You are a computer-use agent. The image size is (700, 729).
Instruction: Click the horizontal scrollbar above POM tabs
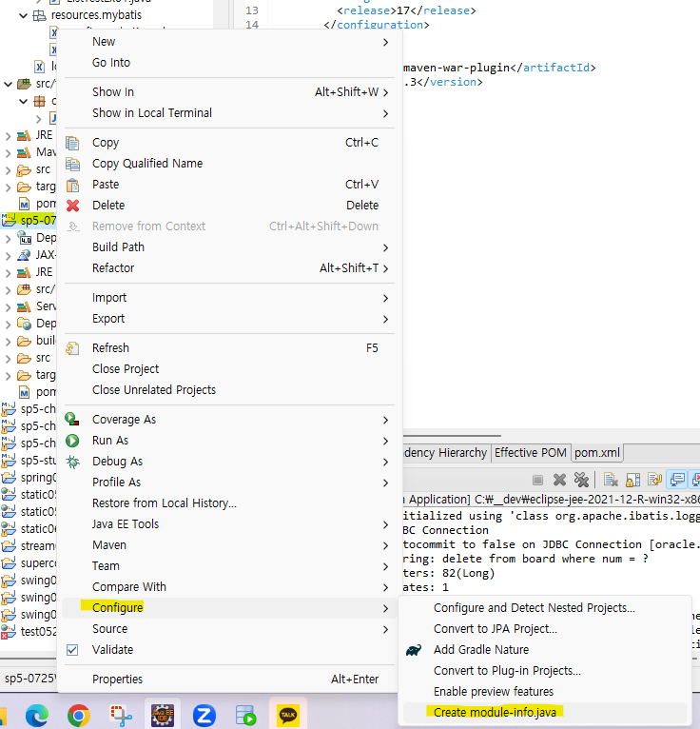[452, 436]
